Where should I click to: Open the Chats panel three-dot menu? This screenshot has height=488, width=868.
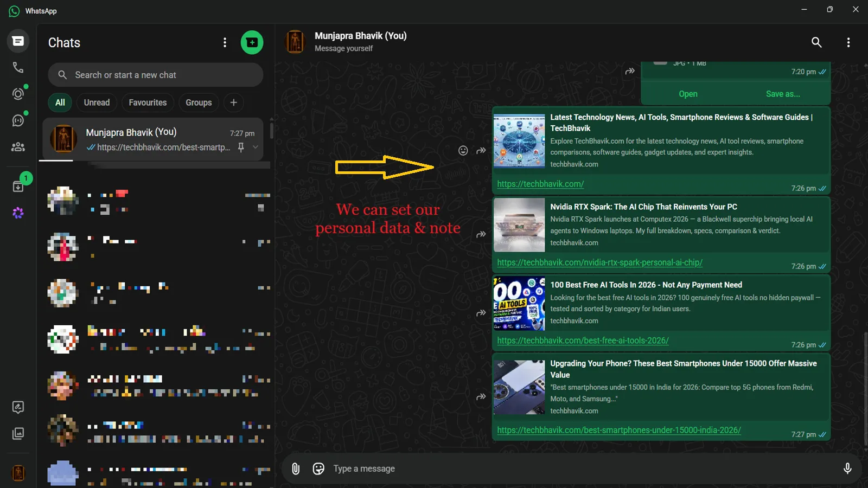(225, 42)
